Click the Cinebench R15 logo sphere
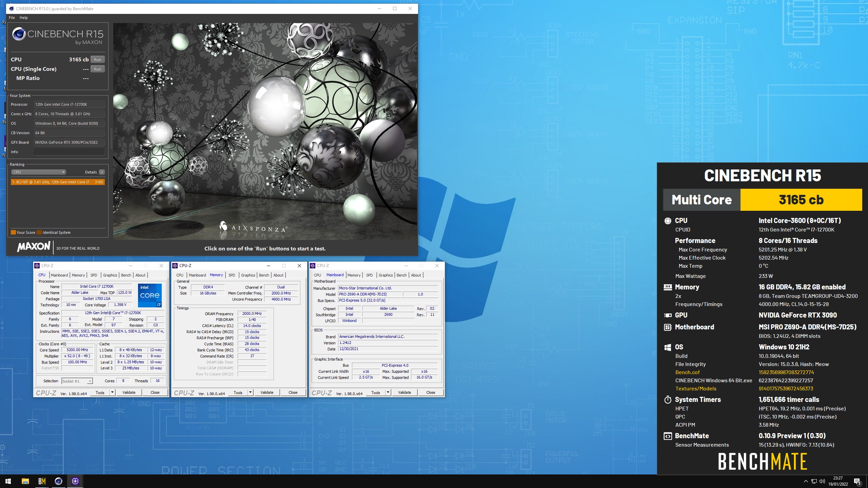This screenshot has height=488, width=868. pyautogui.click(x=19, y=34)
